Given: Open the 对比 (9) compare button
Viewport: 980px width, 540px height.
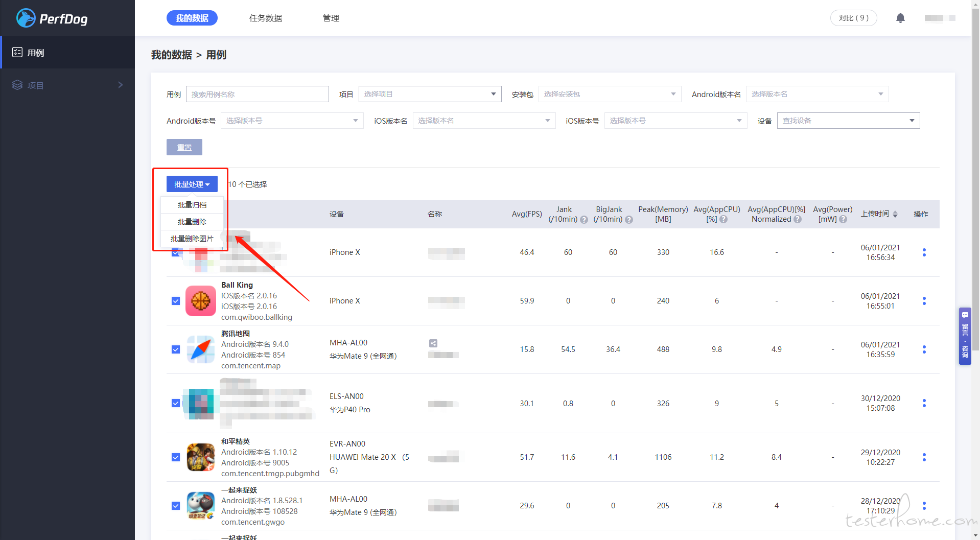Looking at the screenshot, I should [x=853, y=18].
